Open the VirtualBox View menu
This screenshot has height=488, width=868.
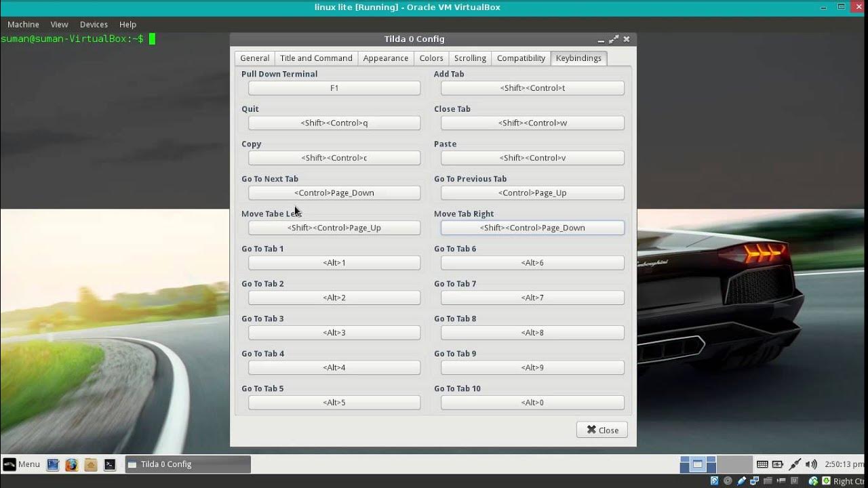click(x=59, y=24)
